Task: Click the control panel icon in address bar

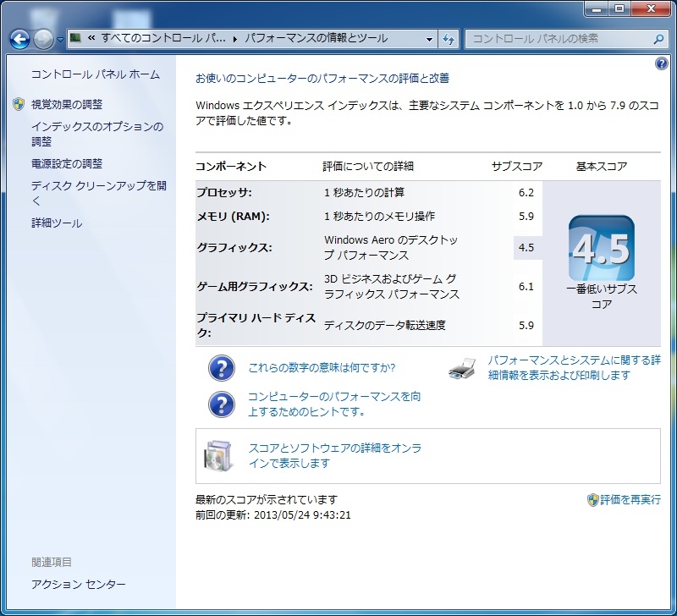Action: (x=75, y=38)
